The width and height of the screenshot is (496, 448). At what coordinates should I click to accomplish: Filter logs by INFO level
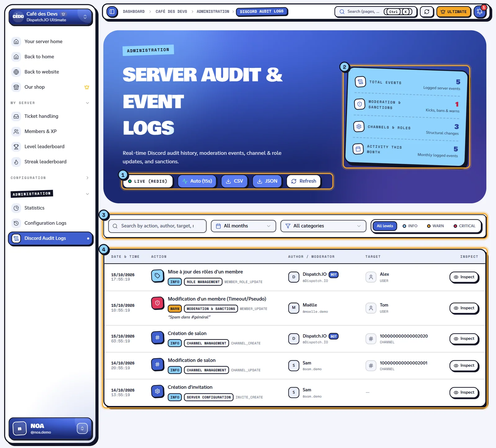410,226
